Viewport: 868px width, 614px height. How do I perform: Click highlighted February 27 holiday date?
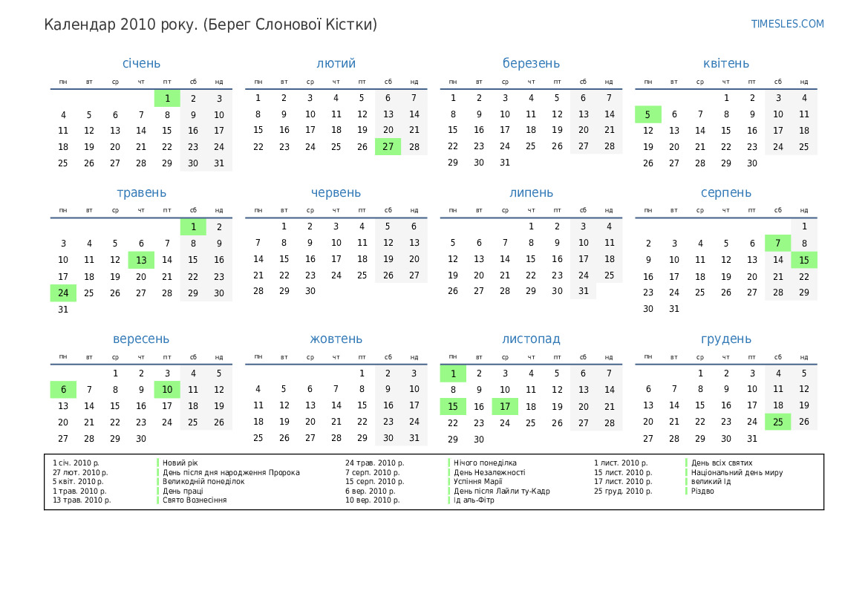tap(388, 147)
